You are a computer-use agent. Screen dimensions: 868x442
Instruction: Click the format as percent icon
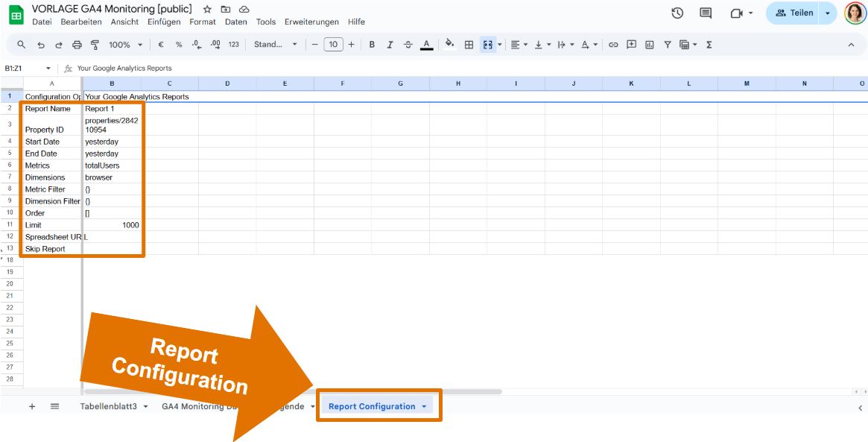[178, 45]
